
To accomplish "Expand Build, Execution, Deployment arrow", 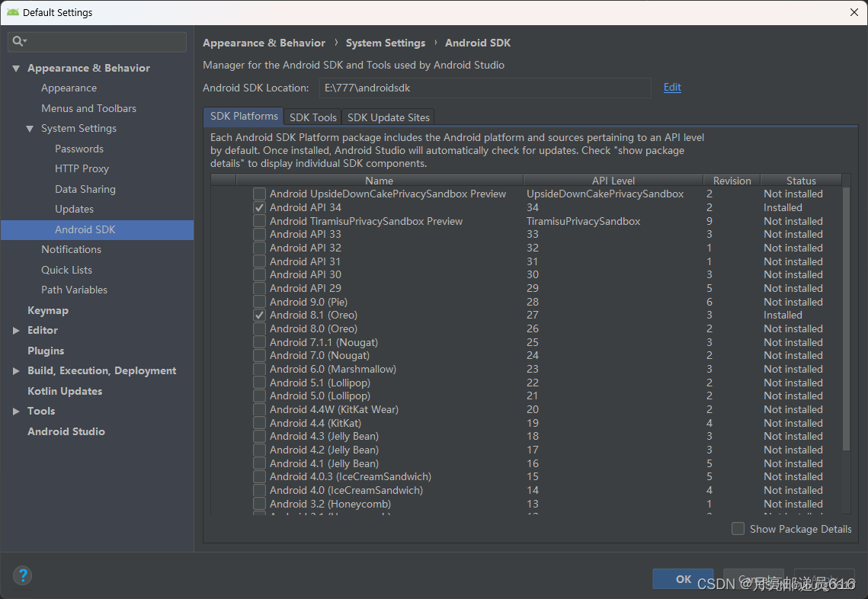I will [16, 371].
